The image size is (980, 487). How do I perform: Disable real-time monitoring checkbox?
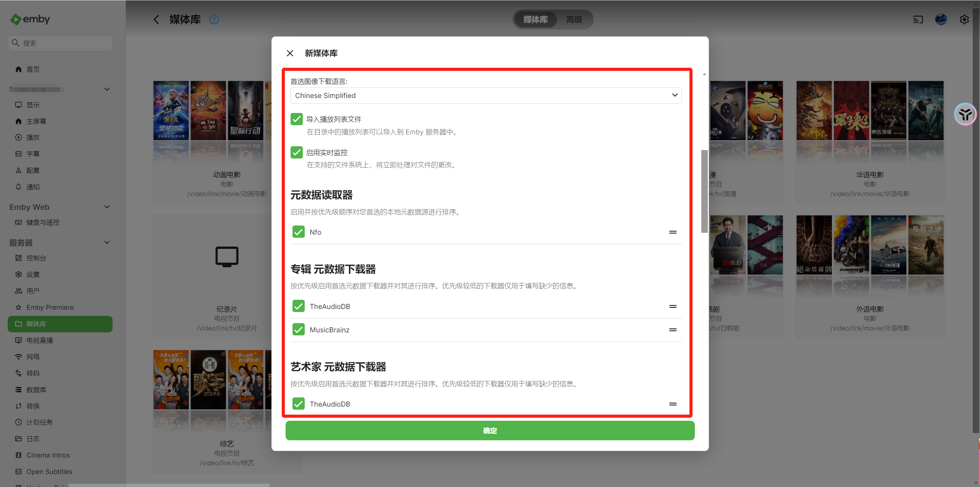297,152
